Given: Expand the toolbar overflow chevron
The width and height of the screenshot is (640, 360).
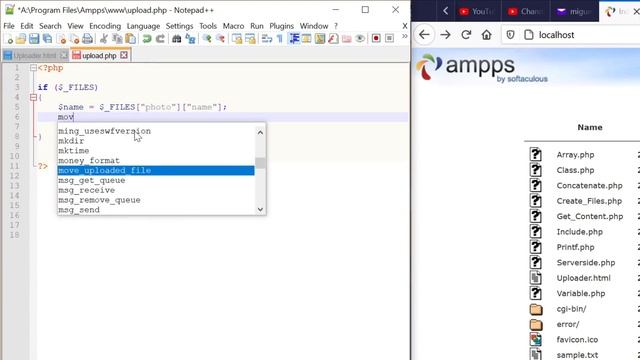Looking at the screenshot, I should coord(404,36).
